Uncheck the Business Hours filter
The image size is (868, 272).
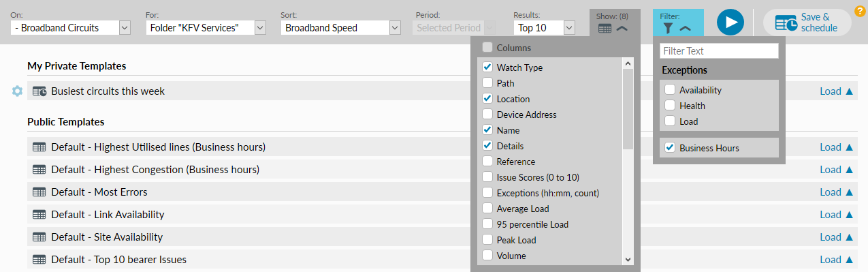[670, 148]
